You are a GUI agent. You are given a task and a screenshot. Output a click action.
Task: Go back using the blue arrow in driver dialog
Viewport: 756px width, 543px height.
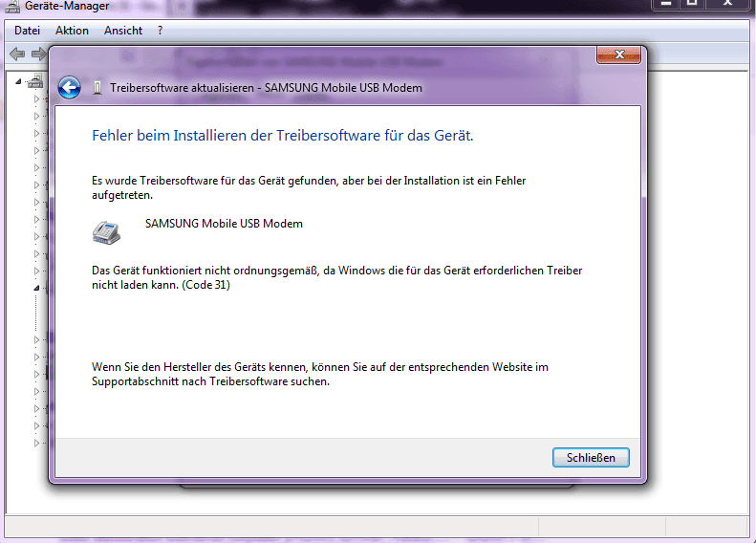point(70,88)
